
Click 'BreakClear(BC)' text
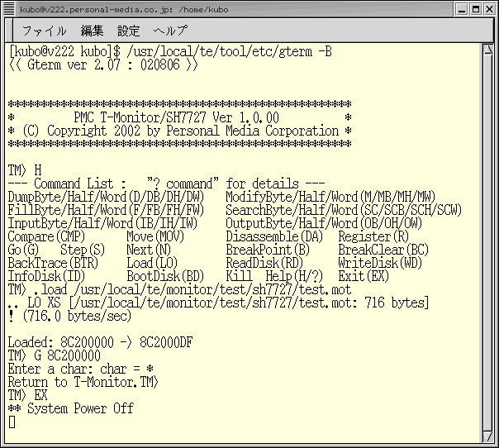point(383,250)
